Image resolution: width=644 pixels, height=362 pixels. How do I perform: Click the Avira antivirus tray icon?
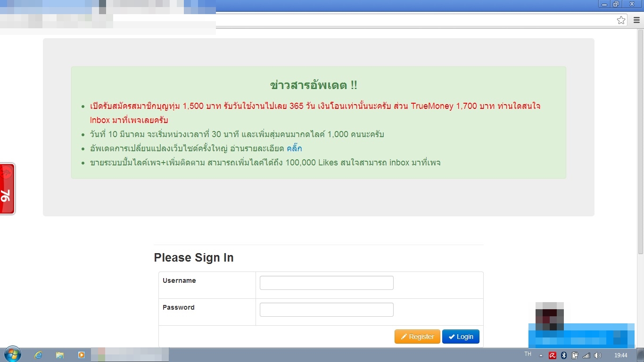pos(552,355)
